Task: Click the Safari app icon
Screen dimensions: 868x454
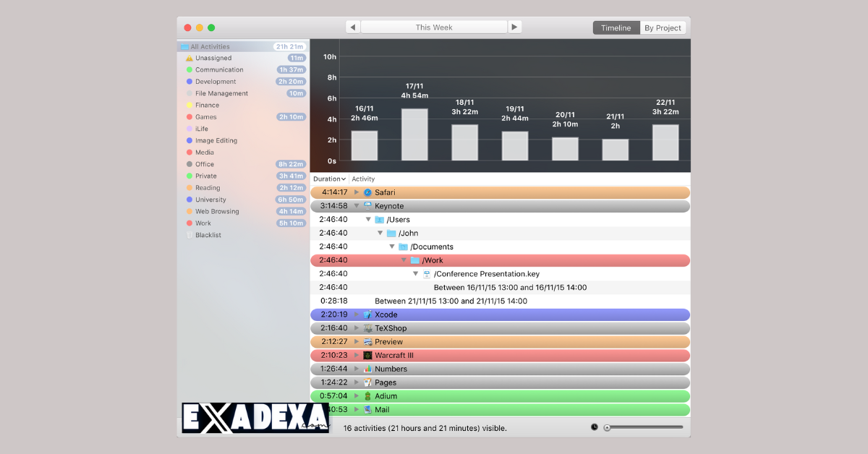Action: (x=367, y=192)
